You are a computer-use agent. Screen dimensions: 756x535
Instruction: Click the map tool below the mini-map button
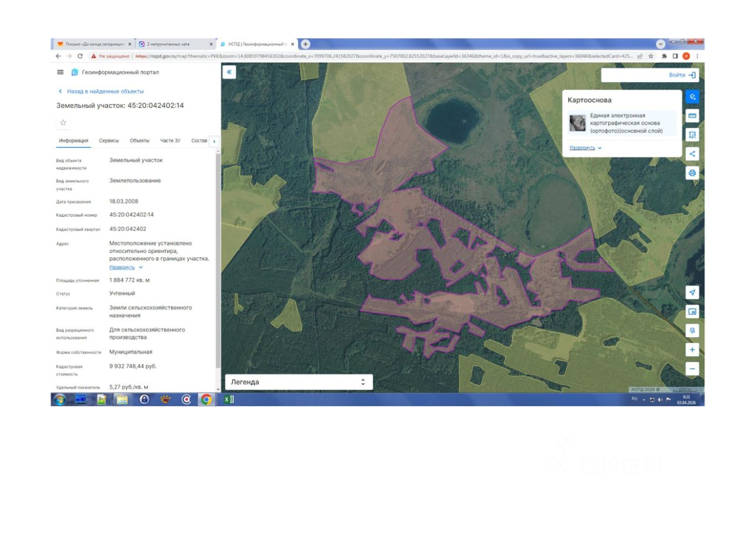pyautogui.click(x=692, y=331)
